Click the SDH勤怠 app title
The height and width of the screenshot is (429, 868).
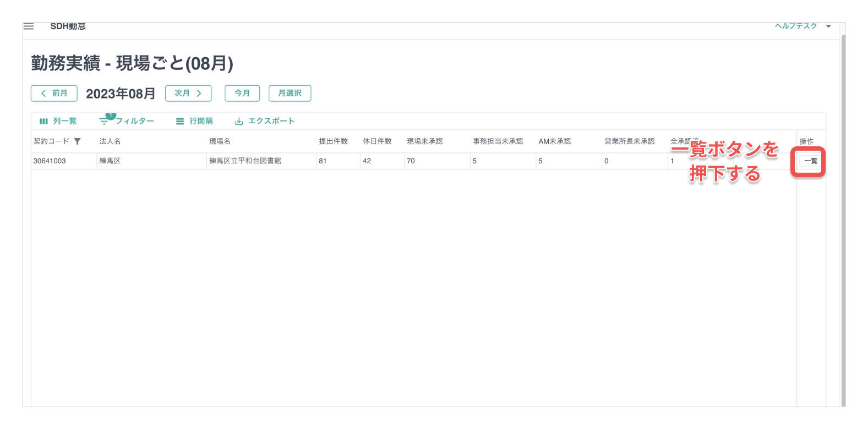click(68, 26)
